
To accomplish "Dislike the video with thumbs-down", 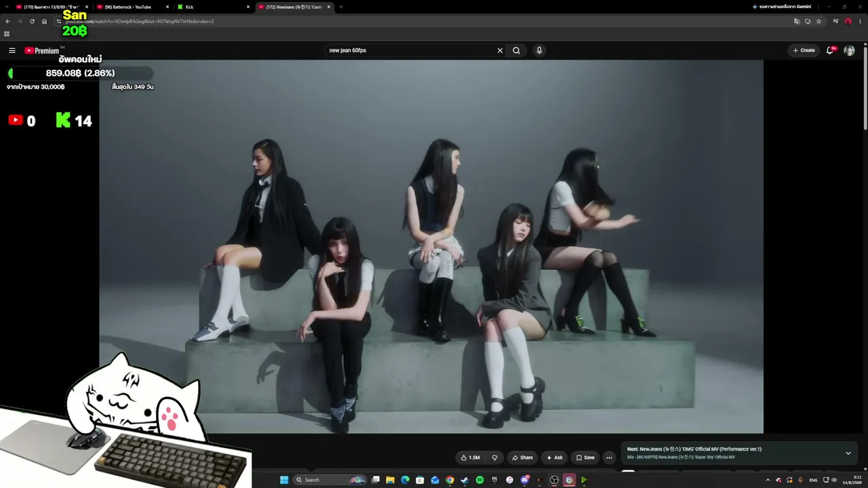I will (494, 457).
